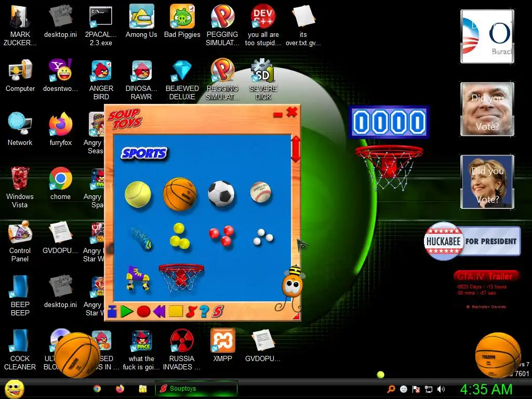Select the roller skate toy
This screenshot has width=532, height=399.
(138, 278)
